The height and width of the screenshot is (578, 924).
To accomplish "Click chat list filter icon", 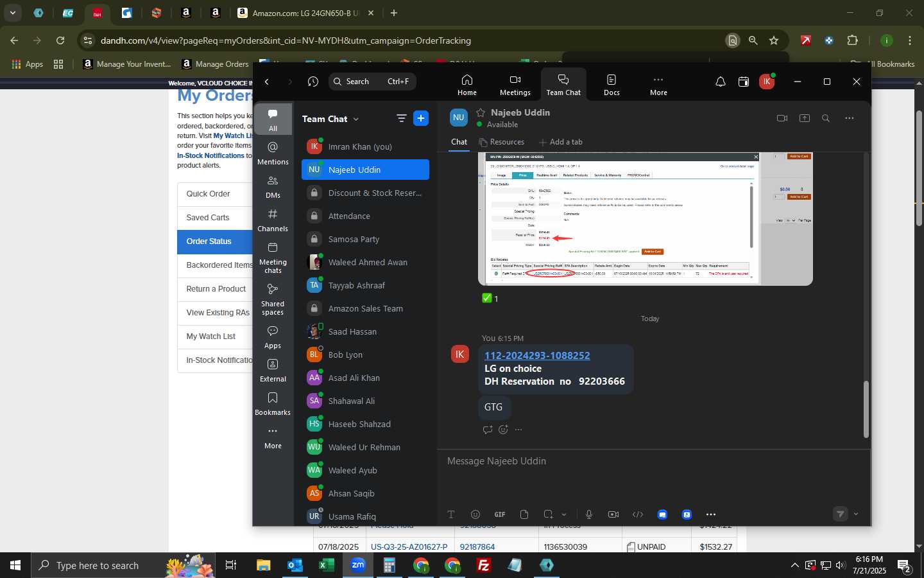I will (x=402, y=118).
